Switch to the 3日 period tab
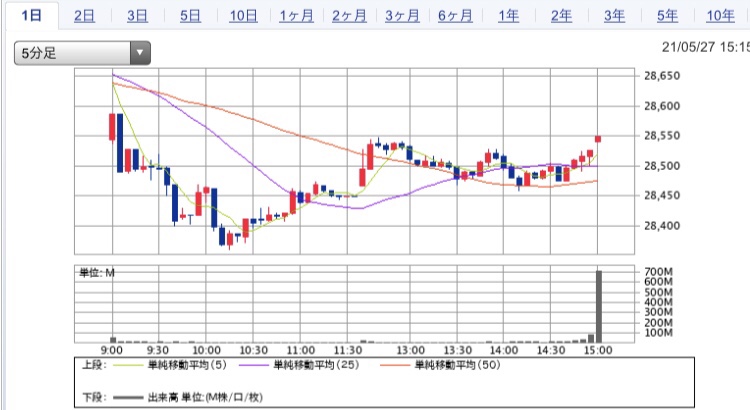Viewport: 750px width, 410px height. [137, 16]
